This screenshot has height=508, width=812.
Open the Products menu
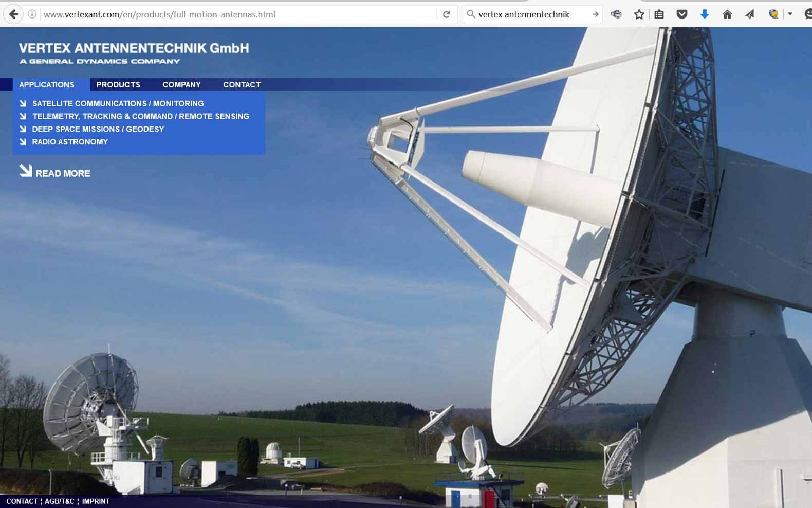118,85
